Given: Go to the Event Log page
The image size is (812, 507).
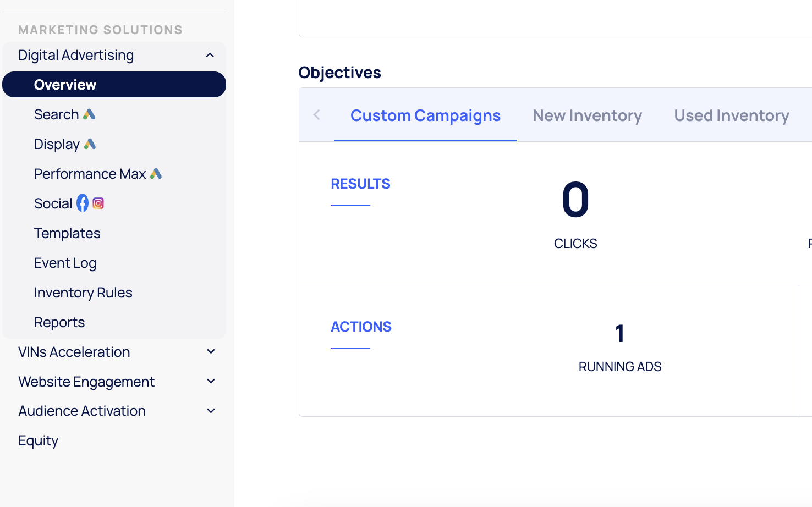Looking at the screenshot, I should (x=65, y=263).
